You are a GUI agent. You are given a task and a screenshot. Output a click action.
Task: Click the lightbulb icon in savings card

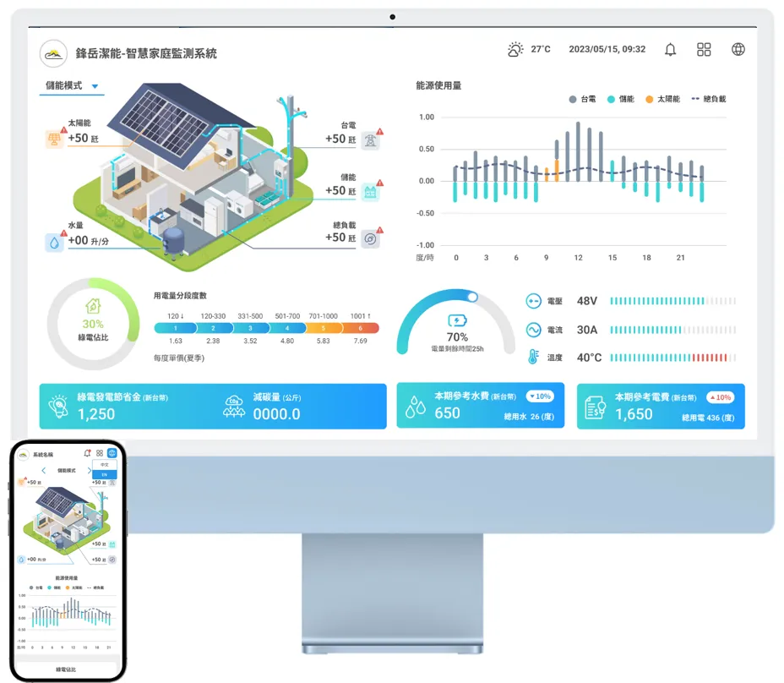pos(58,407)
